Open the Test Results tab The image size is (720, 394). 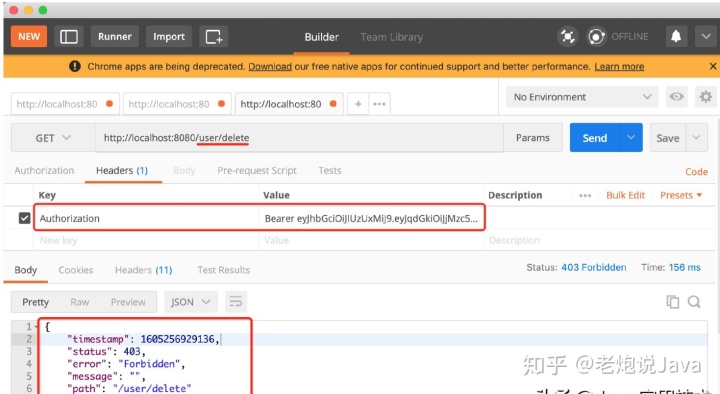pyautogui.click(x=224, y=270)
